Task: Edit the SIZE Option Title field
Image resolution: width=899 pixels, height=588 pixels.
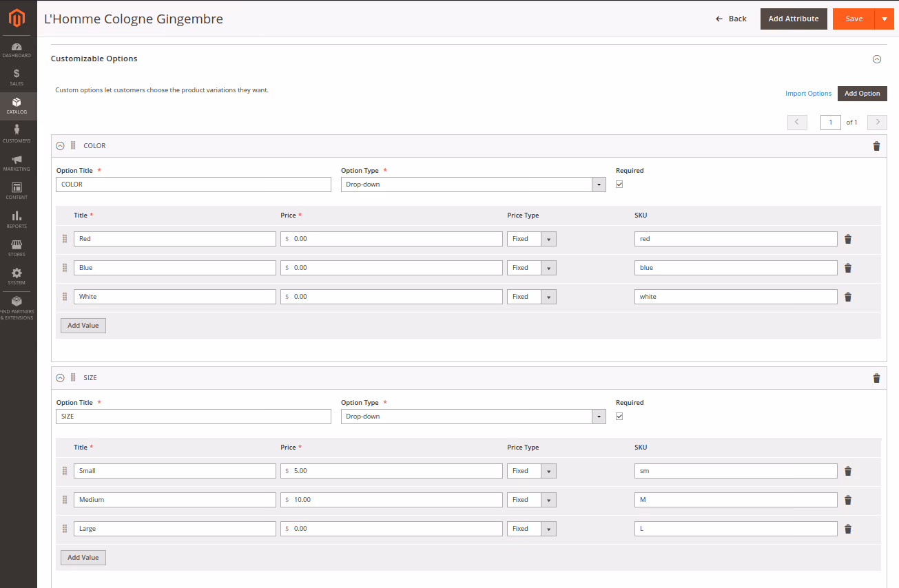Action: (194, 417)
